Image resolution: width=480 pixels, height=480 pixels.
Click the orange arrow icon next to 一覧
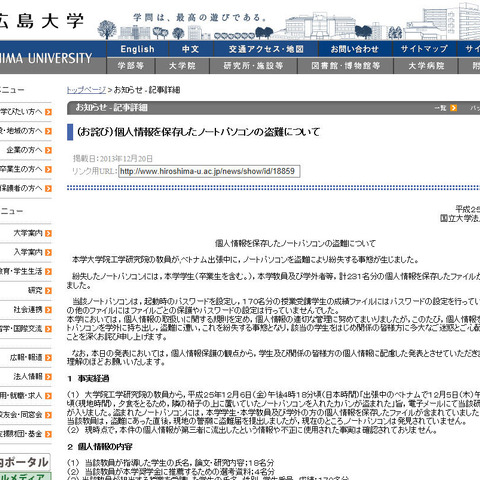pyautogui.click(x=453, y=108)
